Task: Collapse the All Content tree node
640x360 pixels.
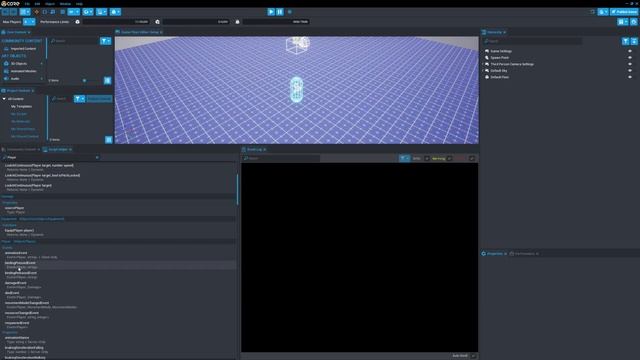Action: (4, 99)
